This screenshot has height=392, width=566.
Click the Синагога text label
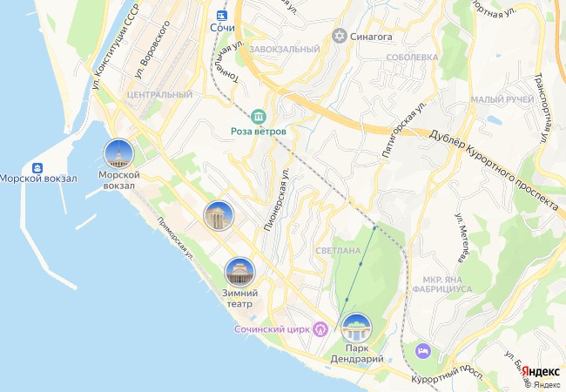[x=371, y=37]
